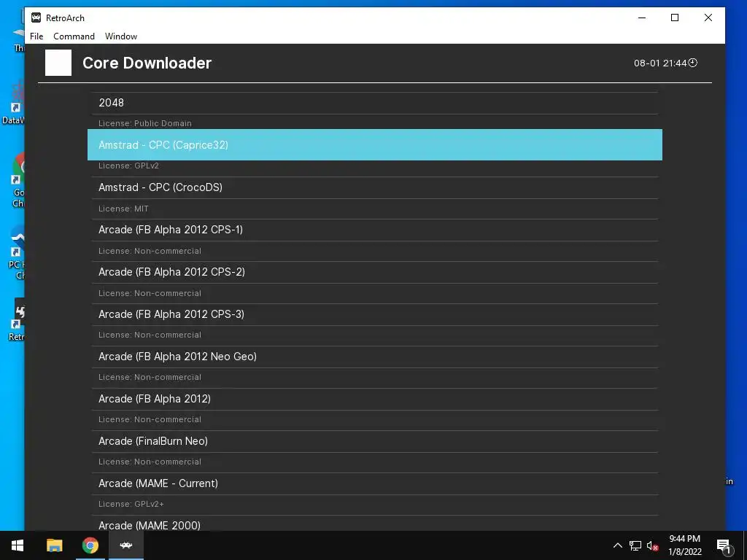Select Arcade (FB Alpha 2012) core
The height and width of the screenshot is (560, 747).
coord(375,399)
